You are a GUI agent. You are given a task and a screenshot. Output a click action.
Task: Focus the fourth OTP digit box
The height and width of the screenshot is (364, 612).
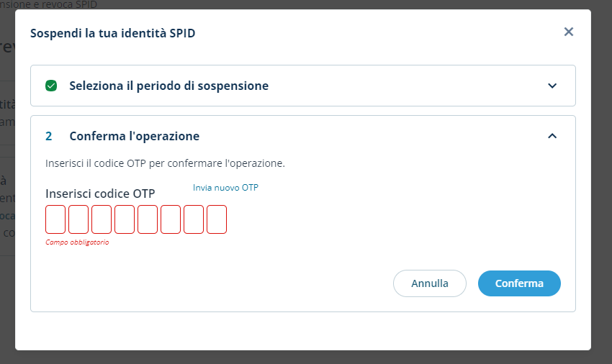[125, 219]
